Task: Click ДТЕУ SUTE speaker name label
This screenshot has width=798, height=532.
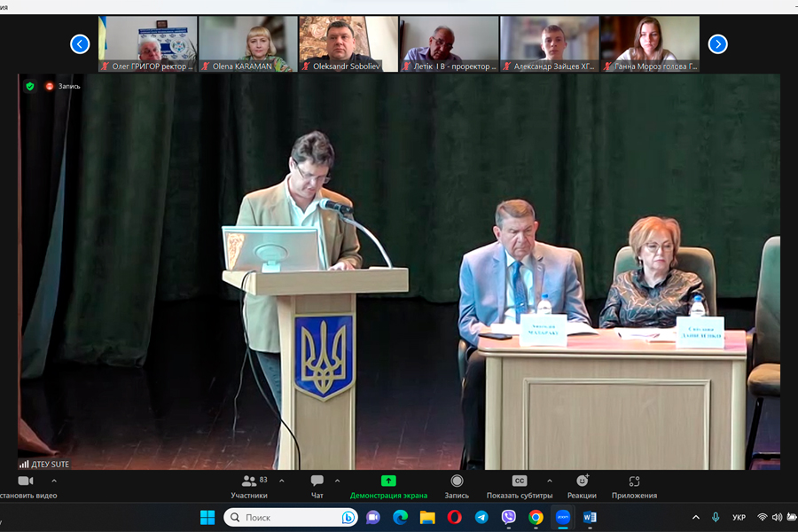Action: point(50,465)
